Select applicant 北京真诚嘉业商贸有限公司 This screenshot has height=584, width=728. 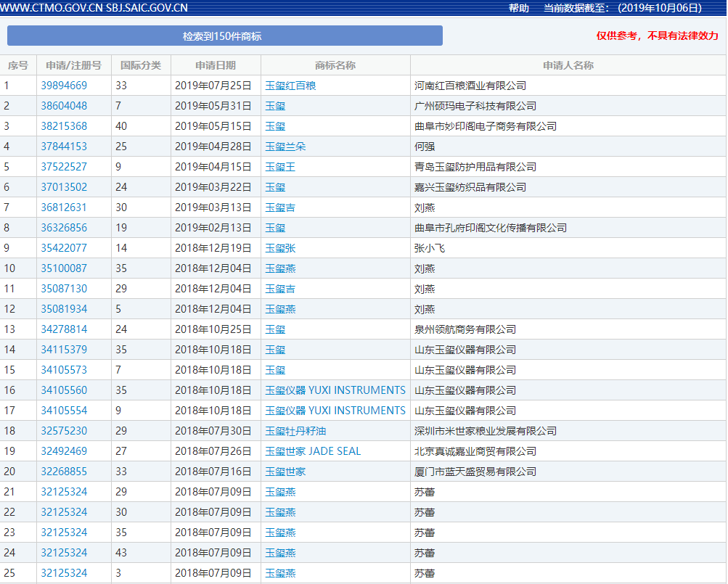click(475, 451)
